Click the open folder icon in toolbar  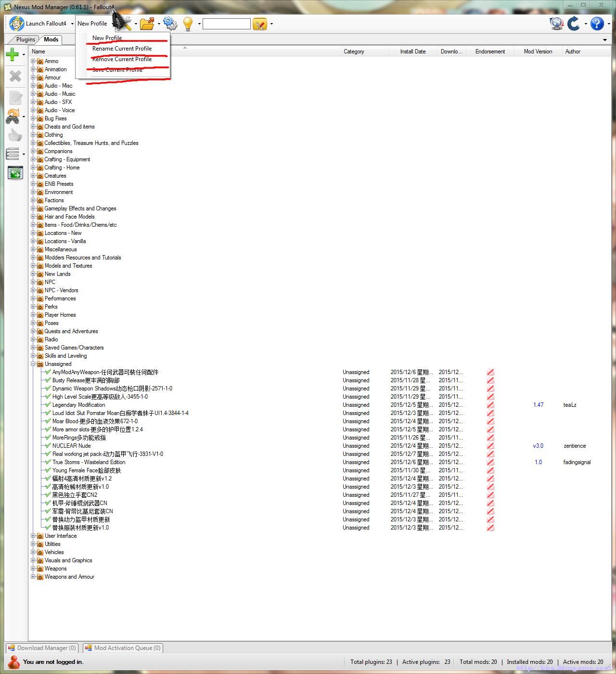(x=147, y=23)
